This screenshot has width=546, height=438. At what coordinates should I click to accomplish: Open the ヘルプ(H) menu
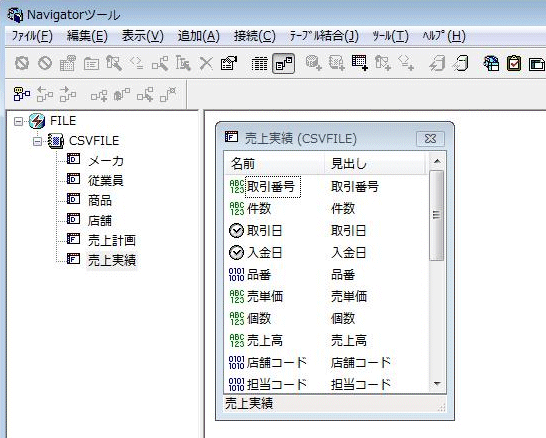click(444, 36)
